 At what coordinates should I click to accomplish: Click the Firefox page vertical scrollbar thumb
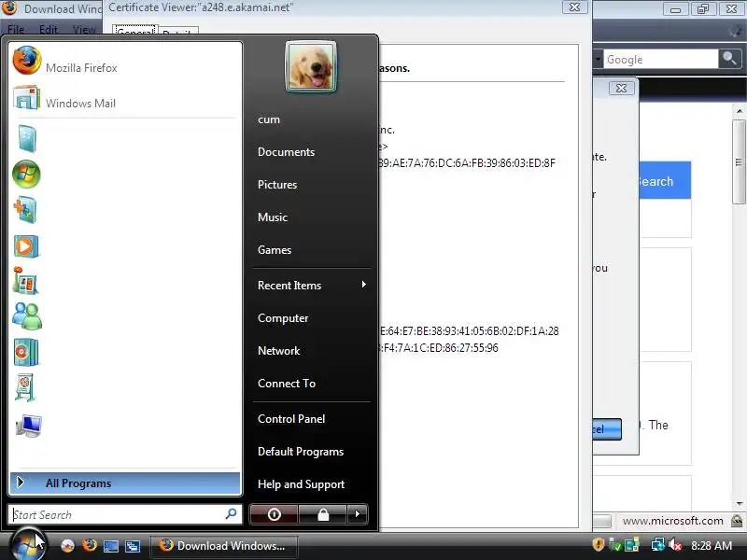739,161
